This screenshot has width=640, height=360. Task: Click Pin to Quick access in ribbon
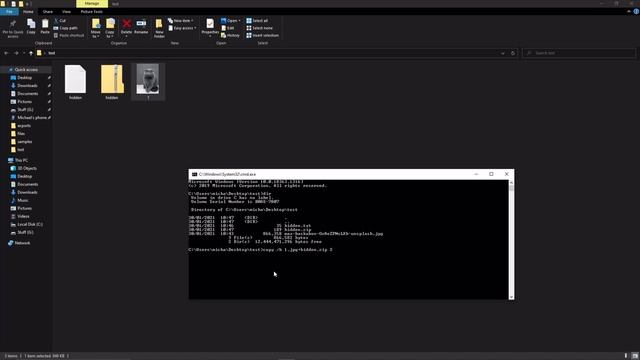point(13,28)
